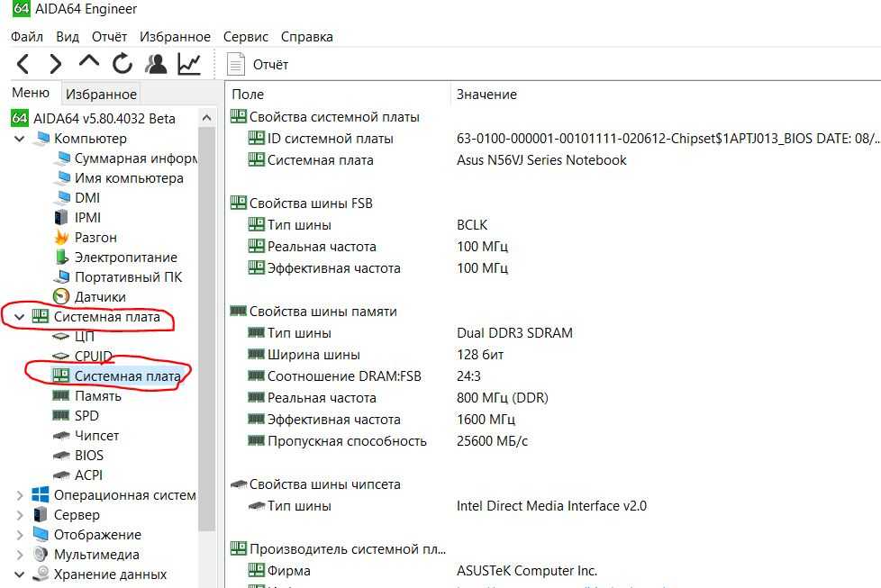The image size is (881, 588).
Task: Open the Справка menu
Action: click(307, 37)
